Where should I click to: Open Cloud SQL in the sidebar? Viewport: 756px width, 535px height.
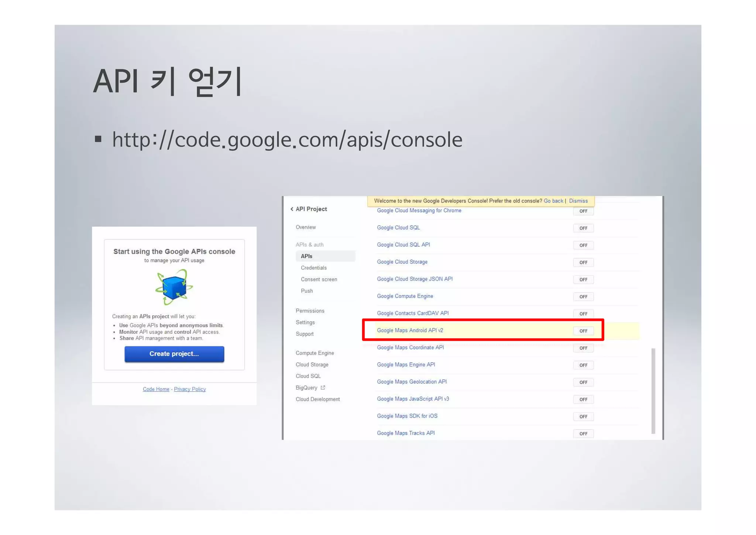pyautogui.click(x=308, y=376)
